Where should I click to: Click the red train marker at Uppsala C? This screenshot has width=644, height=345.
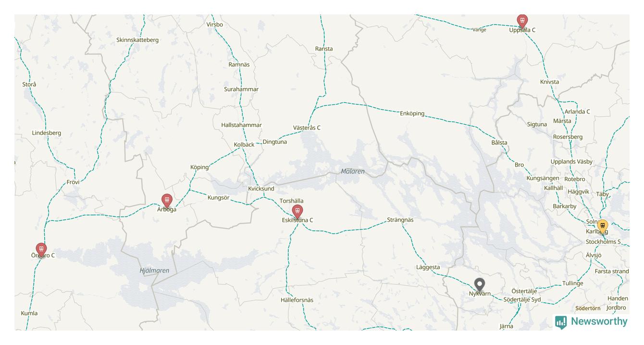(x=522, y=21)
